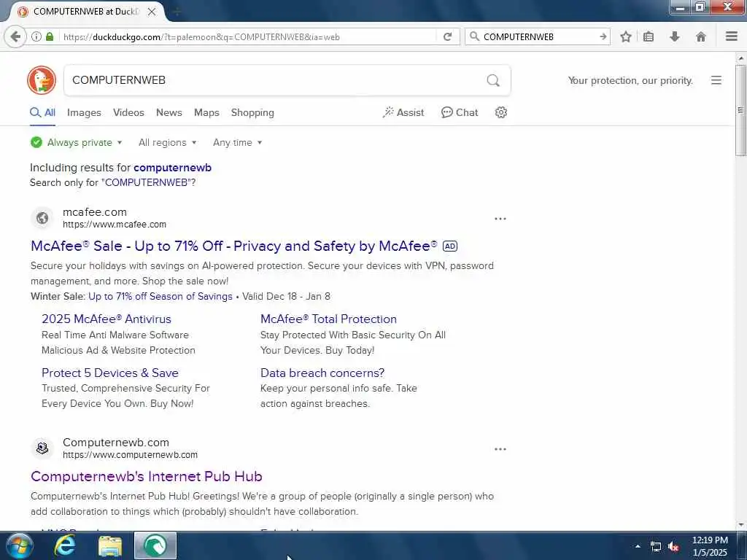Reload the page with the refresh icon
Screen dimensions: 747x560
click(x=447, y=36)
